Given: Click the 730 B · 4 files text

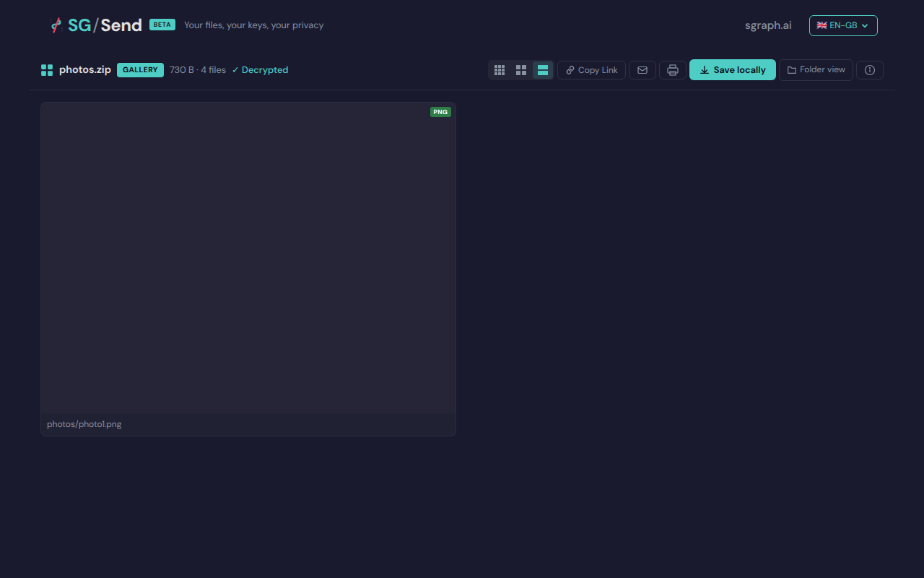Looking at the screenshot, I should coord(198,70).
